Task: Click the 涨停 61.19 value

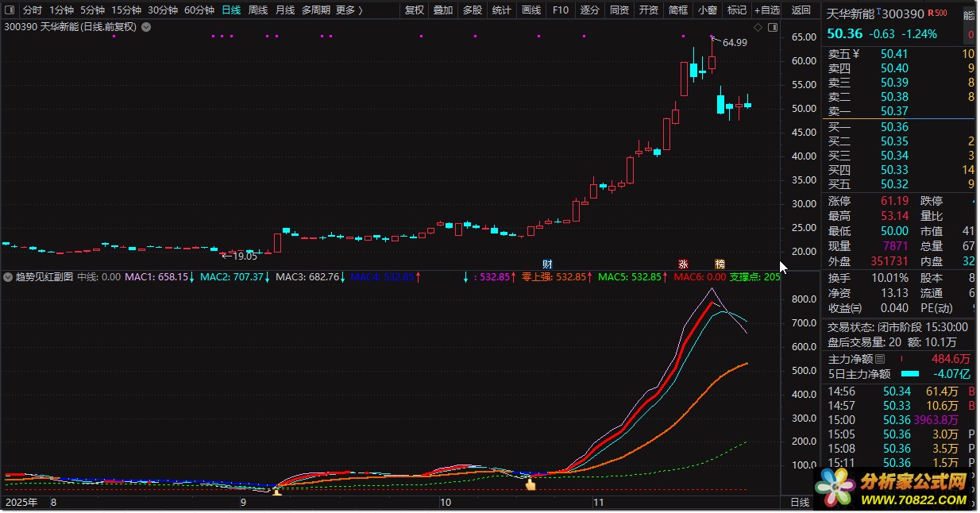Action: coord(894,201)
